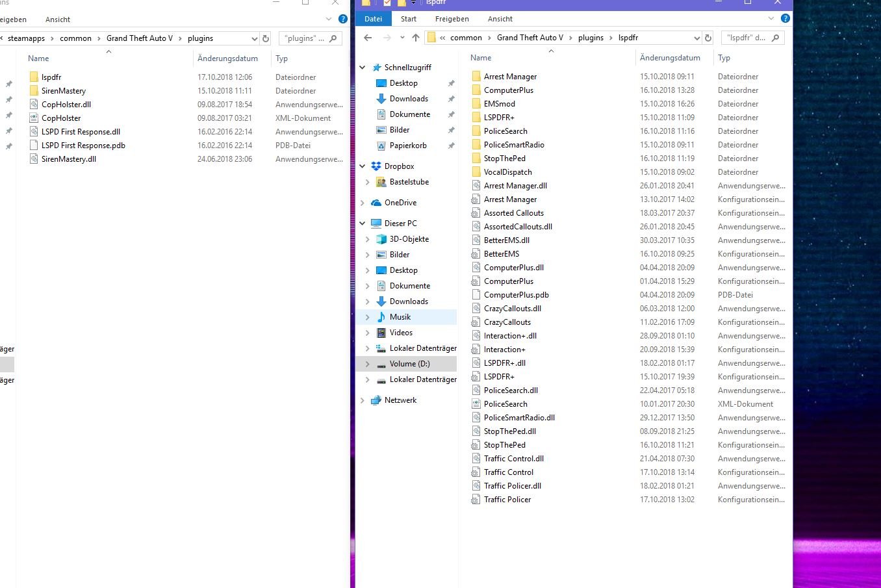881x588 pixels.
Task: Refresh the lspdfr folder view
Action: pyautogui.click(x=708, y=38)
